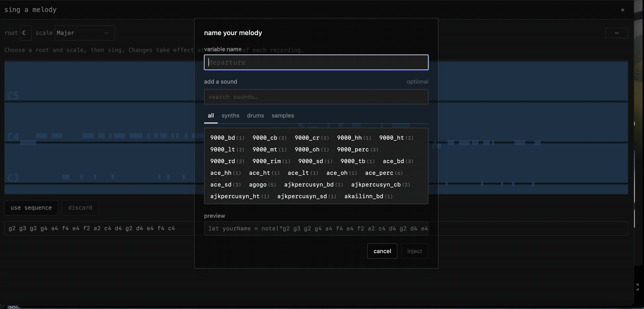Click the use sequence button
This screenshot has height=309, width=644.
tap(31, 208)
